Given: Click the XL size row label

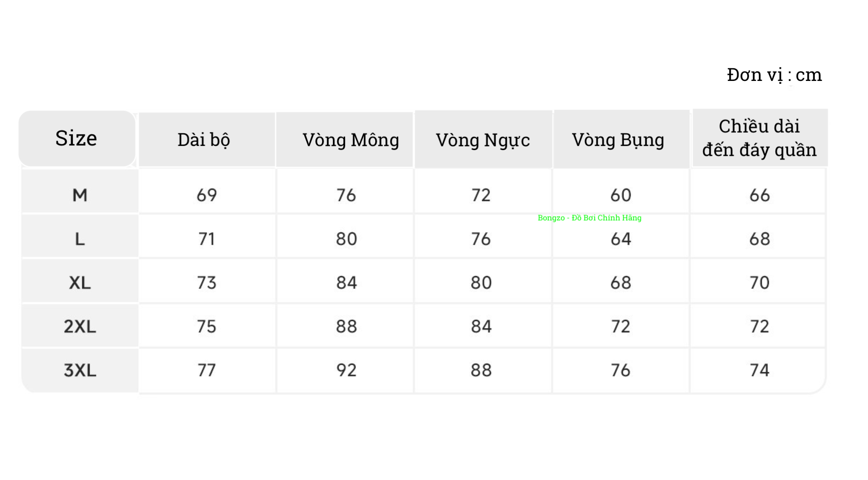Looking at the screenshot, I should (80, 283).
